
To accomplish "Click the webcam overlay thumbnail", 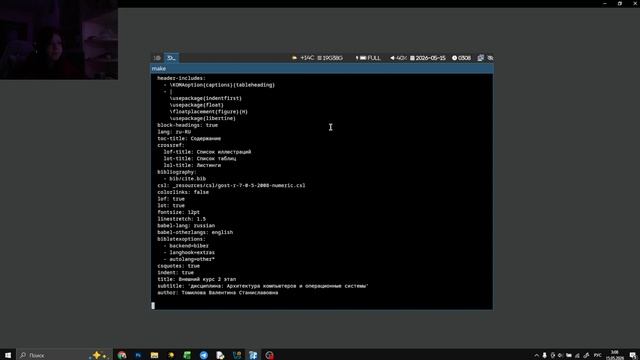I will [59, 40].
